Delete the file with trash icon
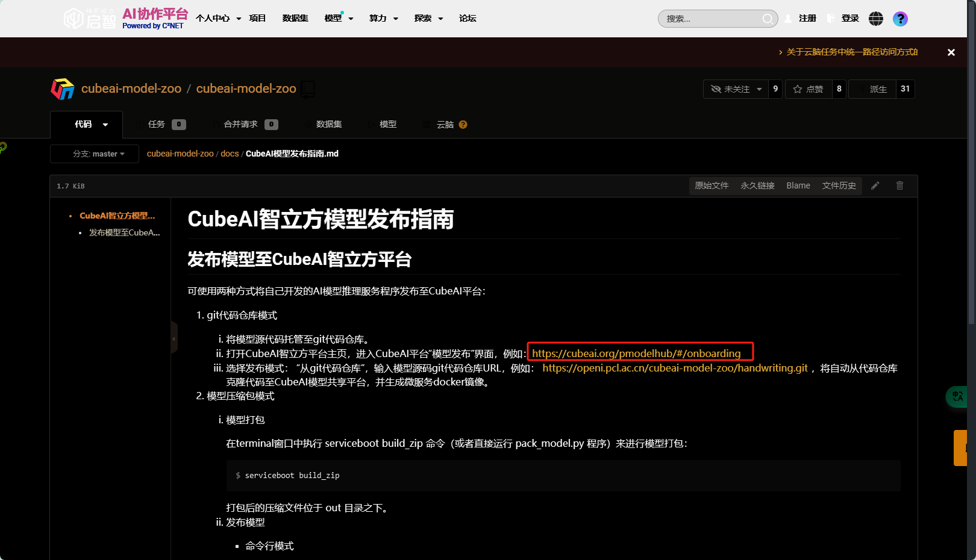976x560 pixels. [900, 185]
